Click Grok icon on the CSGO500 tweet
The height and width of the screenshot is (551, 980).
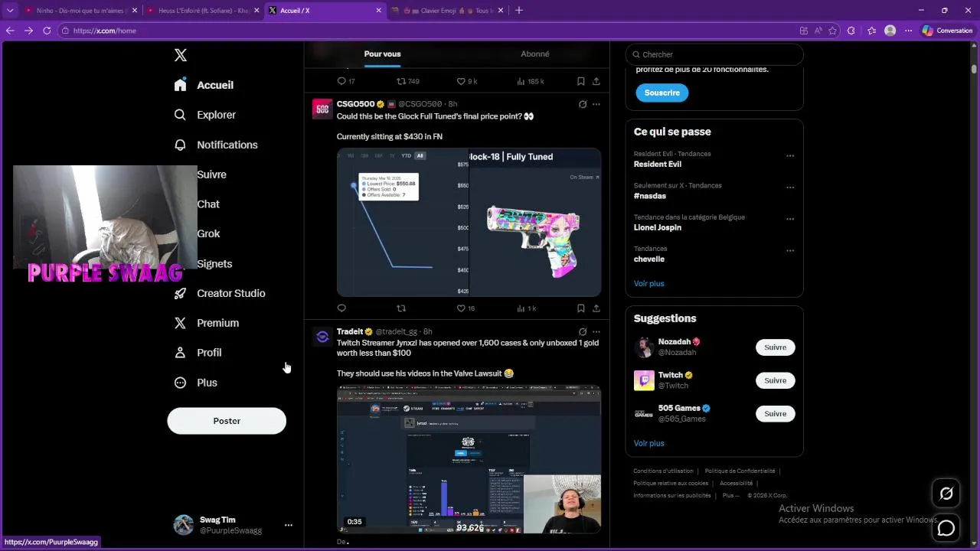[x=583, y=104]
